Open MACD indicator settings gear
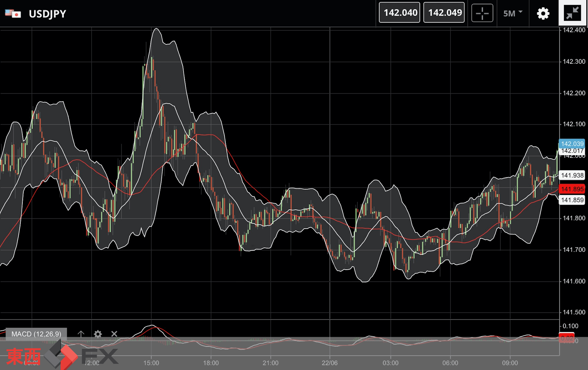 (98, 334)
